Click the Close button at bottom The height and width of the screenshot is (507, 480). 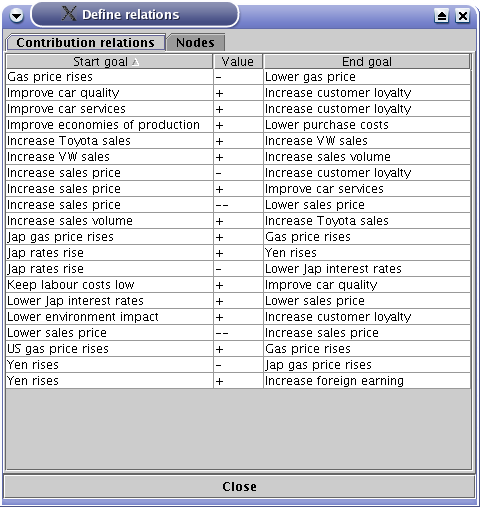pos(239,487)
